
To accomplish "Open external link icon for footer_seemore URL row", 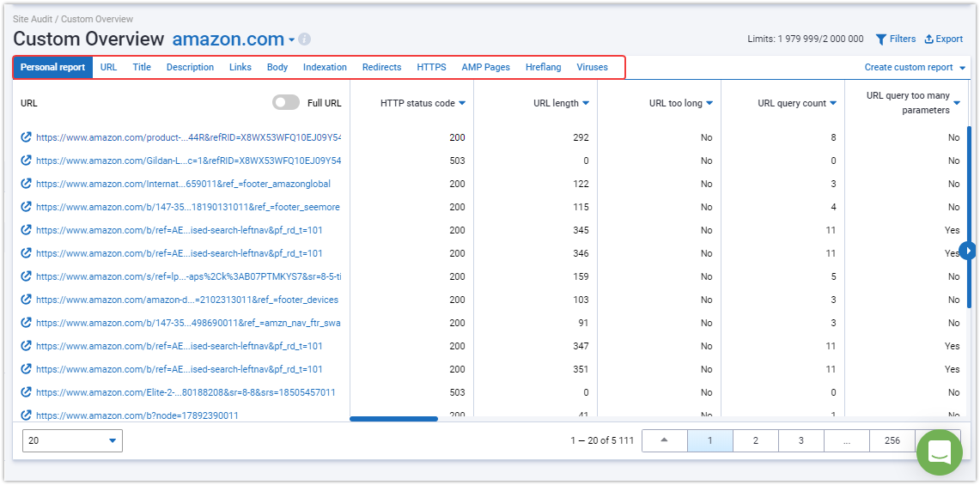I will pos(27,206).
